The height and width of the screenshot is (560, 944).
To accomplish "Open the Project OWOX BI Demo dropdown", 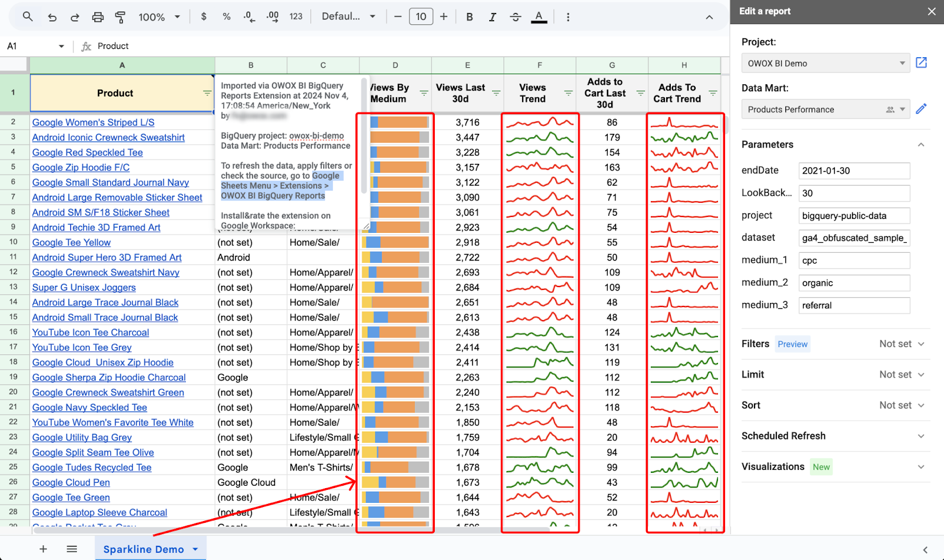I will [825, 63].
